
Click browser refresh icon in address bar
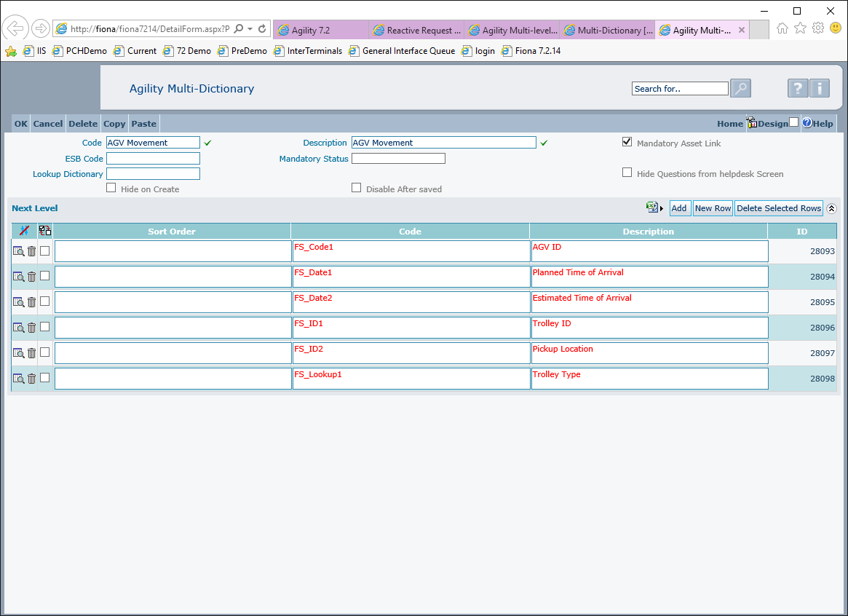[262, 29]
